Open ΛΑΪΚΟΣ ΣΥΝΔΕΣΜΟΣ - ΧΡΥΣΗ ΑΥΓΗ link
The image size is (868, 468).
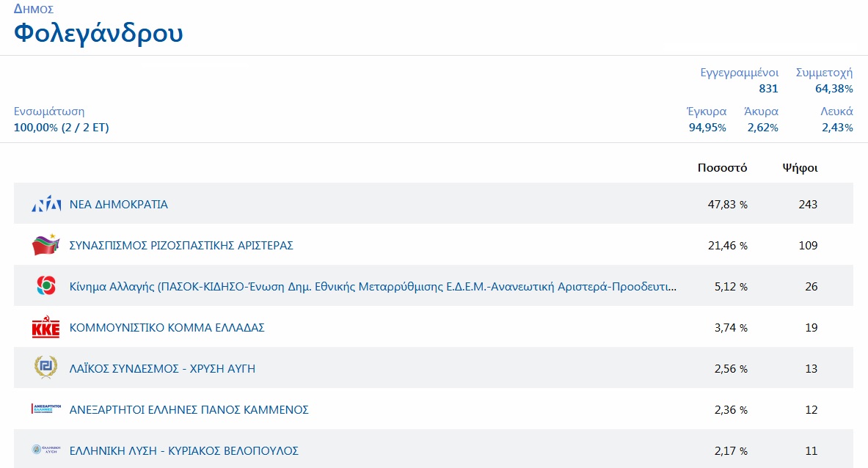pyautogui.click(x=162, y=369)
